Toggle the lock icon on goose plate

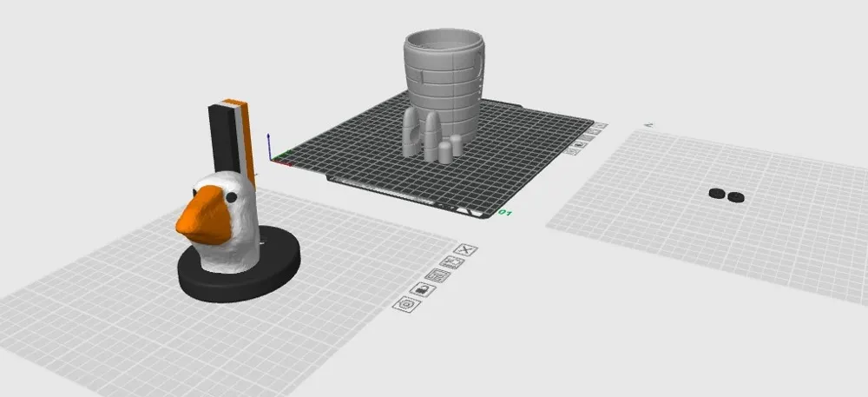pos(422,289)
